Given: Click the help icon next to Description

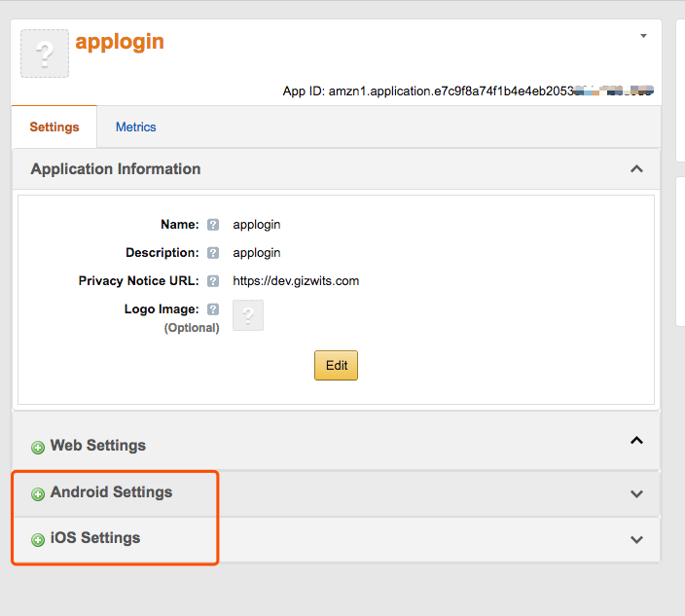Looking at the screenshot, I should tap(213, 253).
